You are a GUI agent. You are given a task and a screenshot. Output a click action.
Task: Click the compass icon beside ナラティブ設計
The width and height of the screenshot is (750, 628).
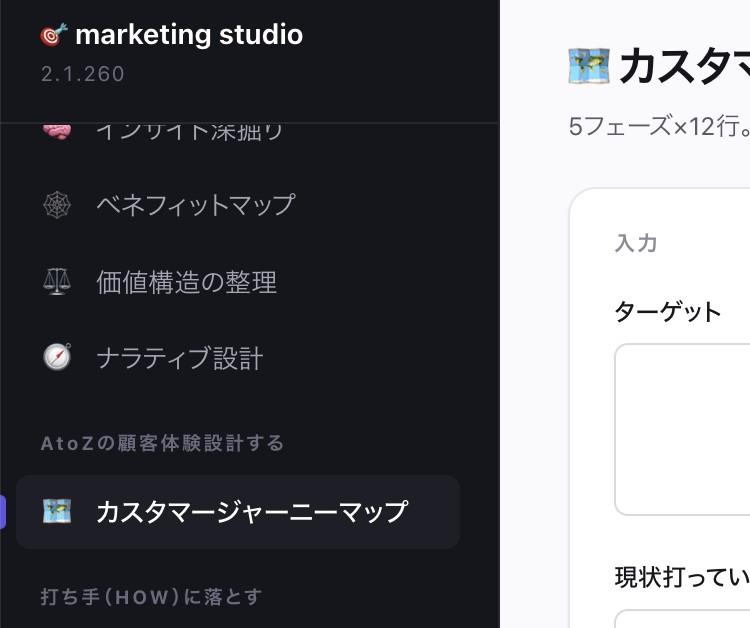tap(57, 357)
